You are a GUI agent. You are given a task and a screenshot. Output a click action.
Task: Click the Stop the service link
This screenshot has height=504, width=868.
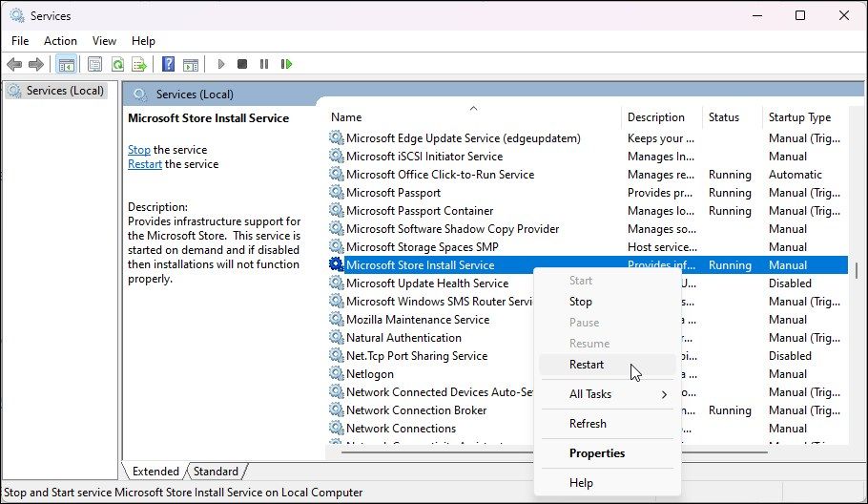tap(139, 150)
